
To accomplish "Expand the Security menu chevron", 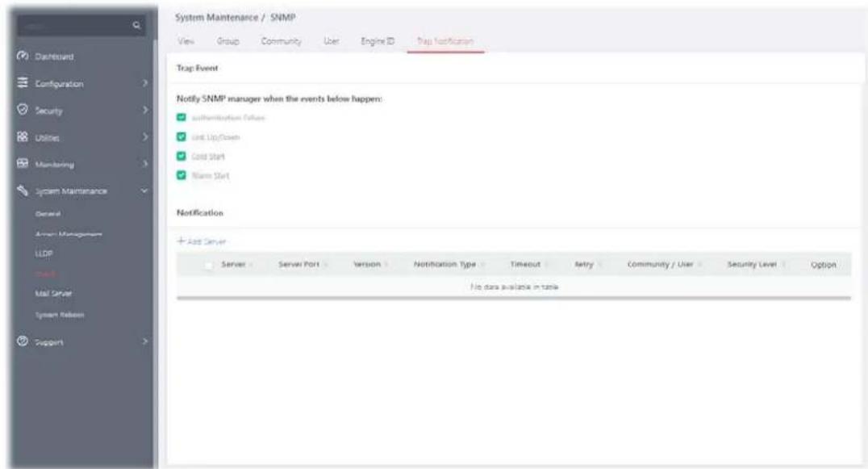I will pyautogui.click(x=145, y=110).
